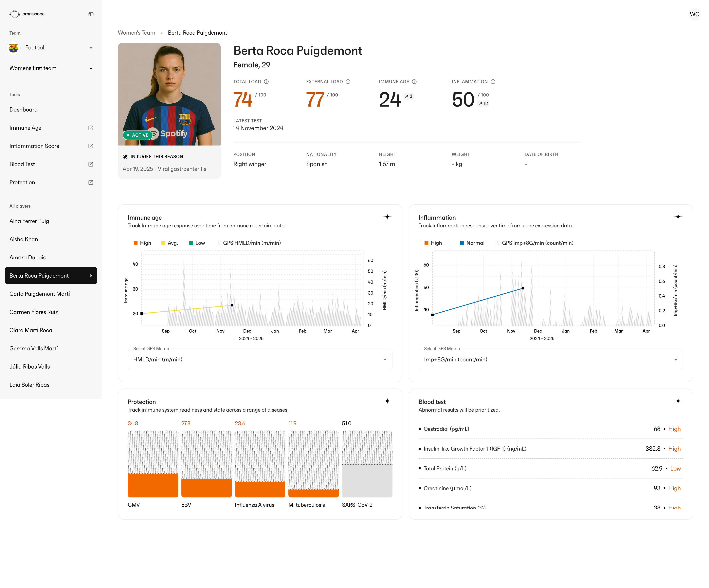Toggle High legend in Immune age chart

(142, 243)
